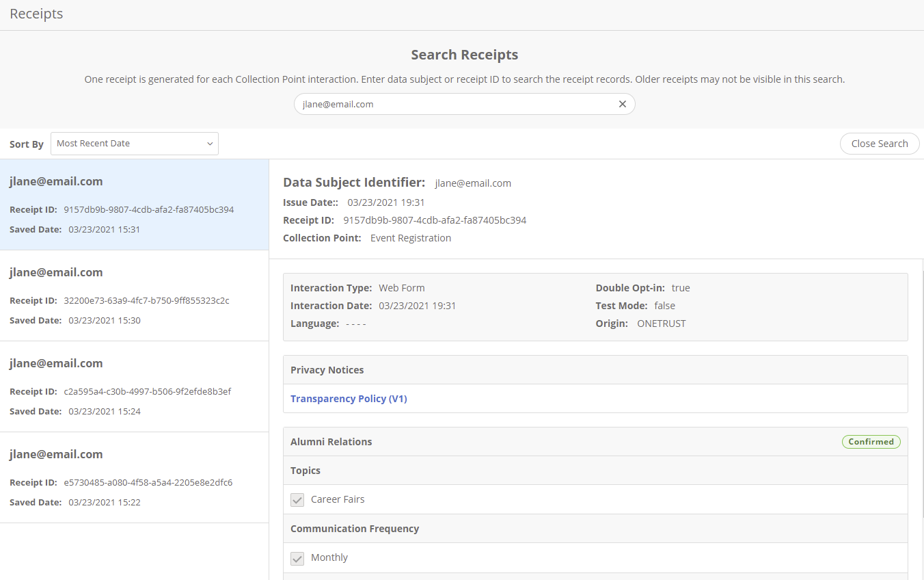Toggle the Monthly checkbox
This screenshot has height=580, width=924.
point(297,558)
